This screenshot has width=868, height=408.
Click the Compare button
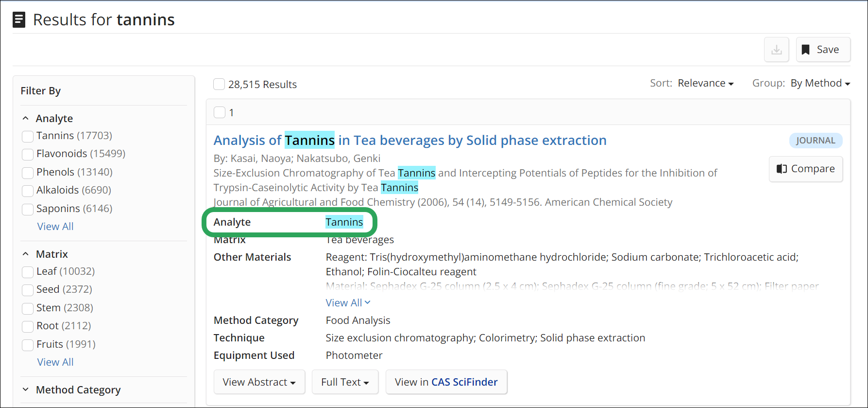point(806,169)
